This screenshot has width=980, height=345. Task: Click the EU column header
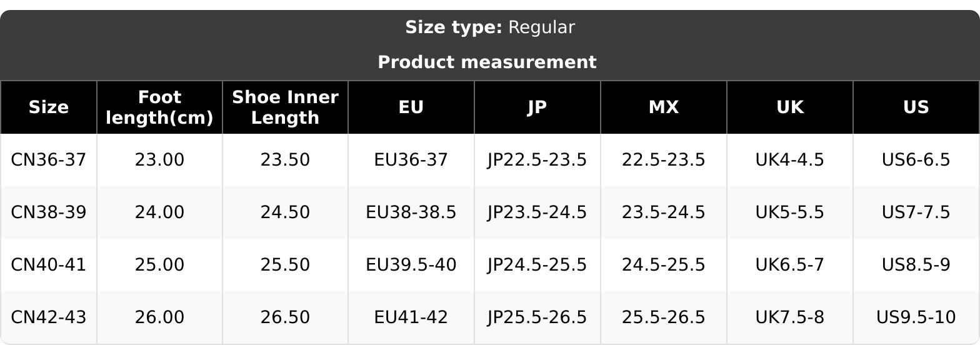(x=411, y=107)
